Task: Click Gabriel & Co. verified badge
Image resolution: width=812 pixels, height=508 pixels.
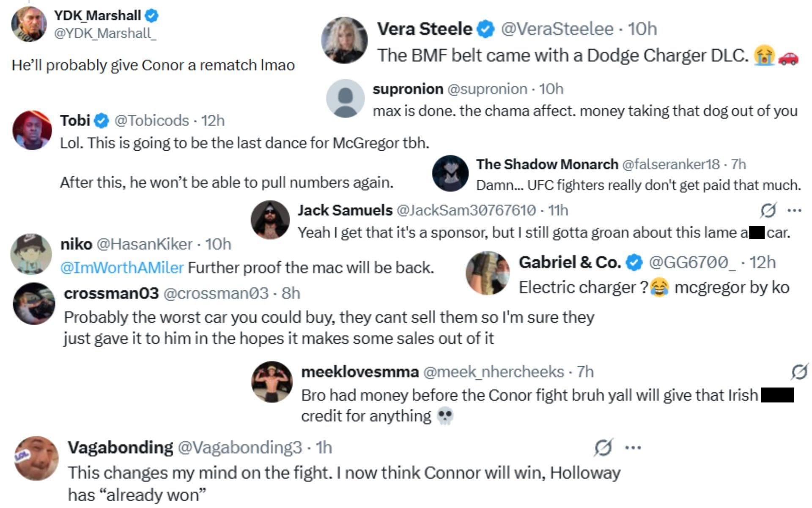Action: click(x=634, y=262)
